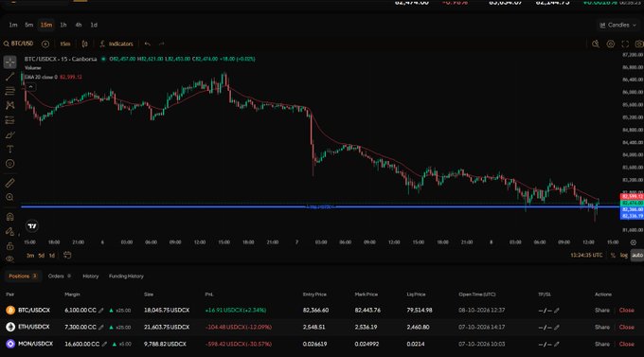This screenshot has height=357, width=644.
Task: Toggle percent scale on price axis
Action: (613, 255)
